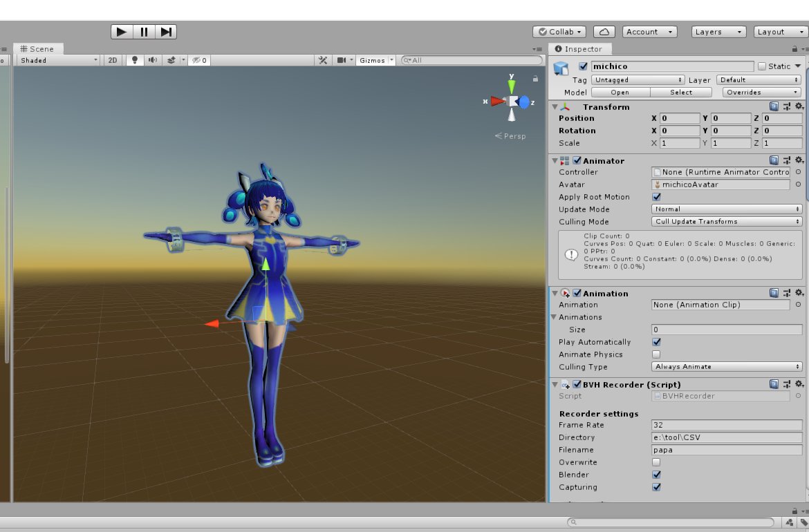Start Play mode with the Play button
Viewport: 809px width, 532px height.
122,32
